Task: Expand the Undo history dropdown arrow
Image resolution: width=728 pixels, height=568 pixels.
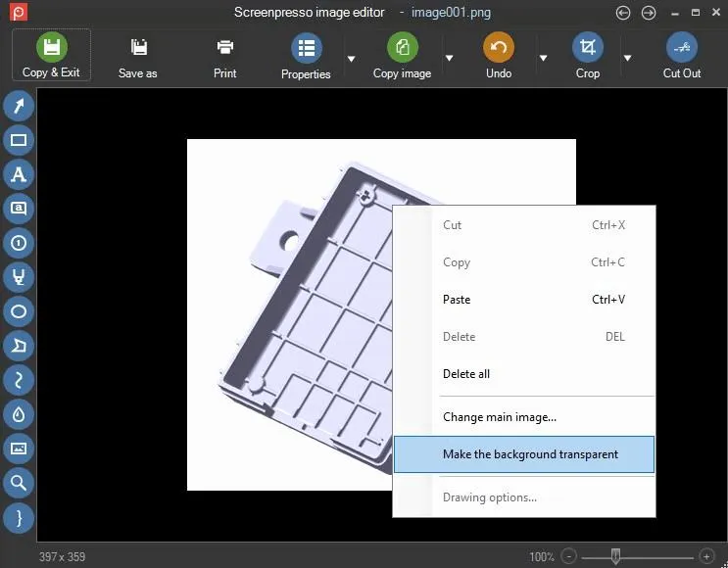Action: (542, 58)
